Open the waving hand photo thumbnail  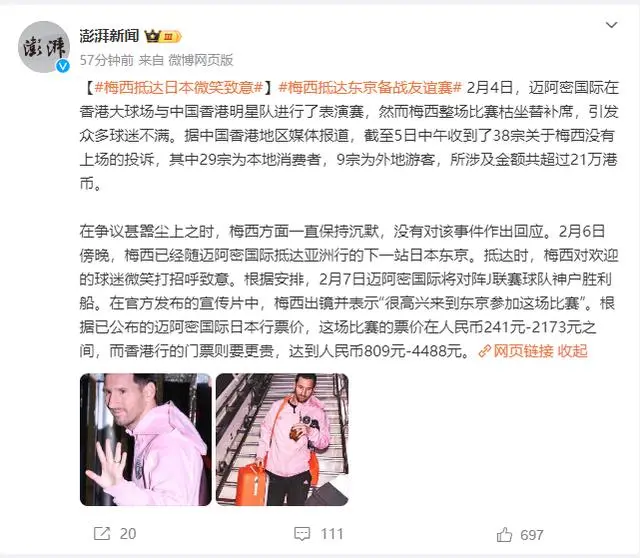(146, 440)
